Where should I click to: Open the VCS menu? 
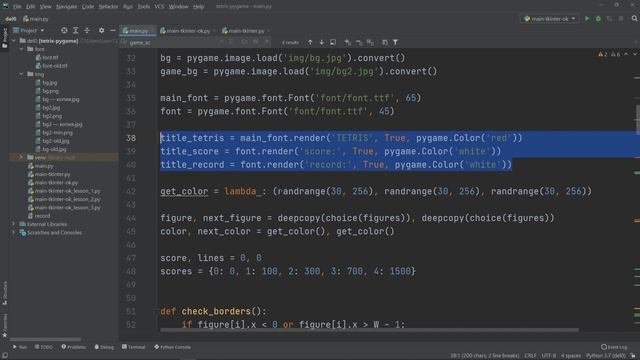pos(159,7)
